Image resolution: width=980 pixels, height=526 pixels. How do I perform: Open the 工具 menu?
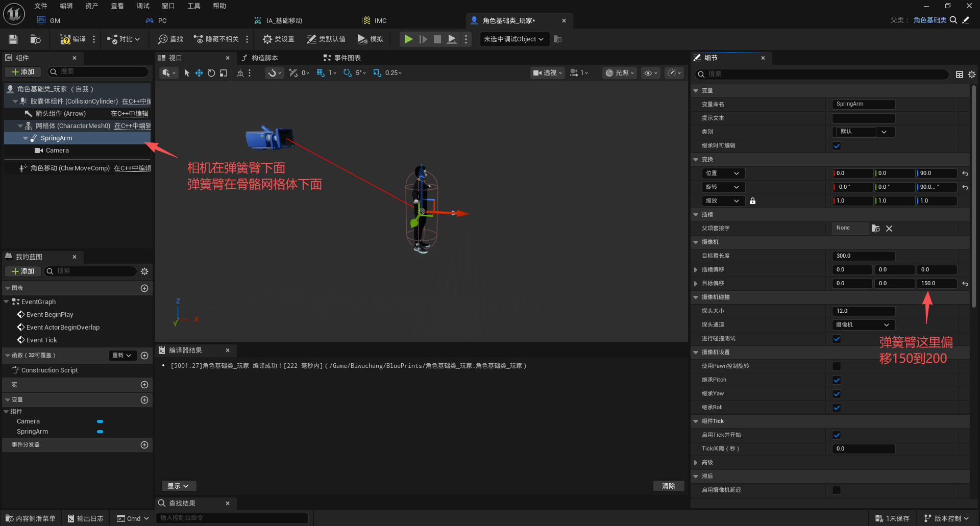[194, 6]
